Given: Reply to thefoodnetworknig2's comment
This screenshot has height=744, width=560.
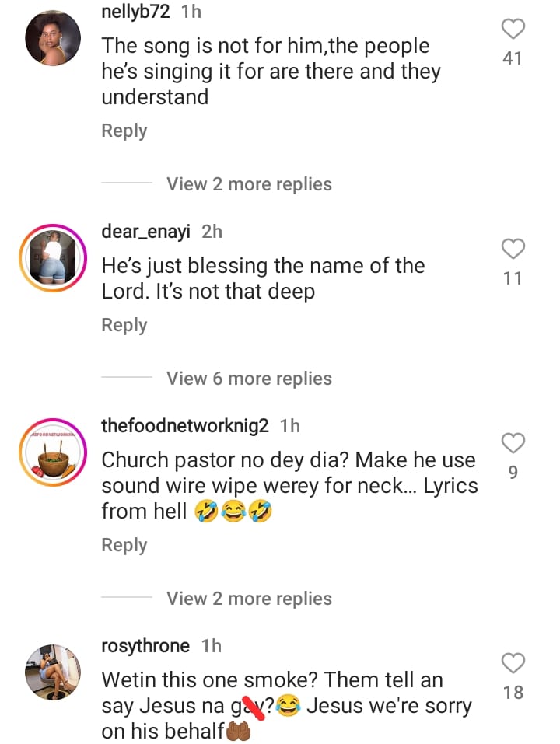Looking at the screenshot, I should [124, 545].
